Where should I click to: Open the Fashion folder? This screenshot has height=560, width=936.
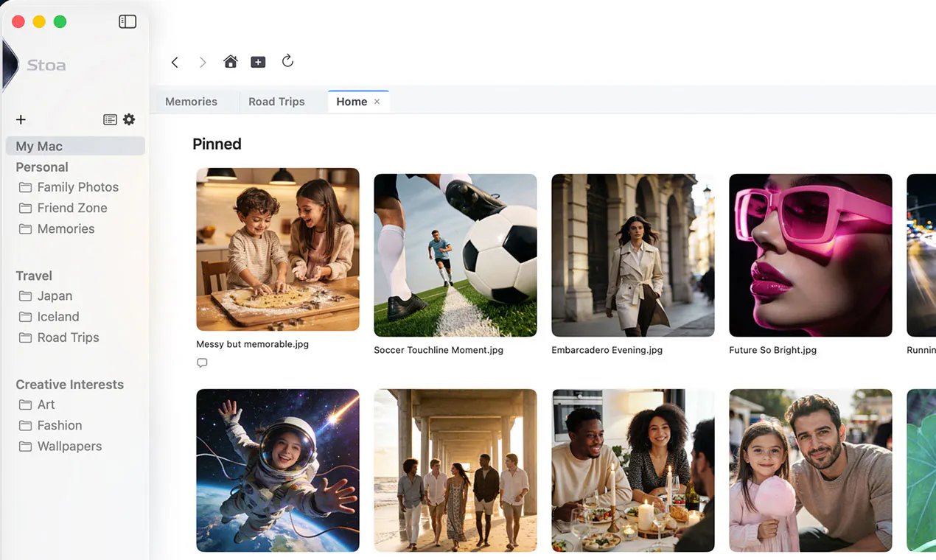50,425
